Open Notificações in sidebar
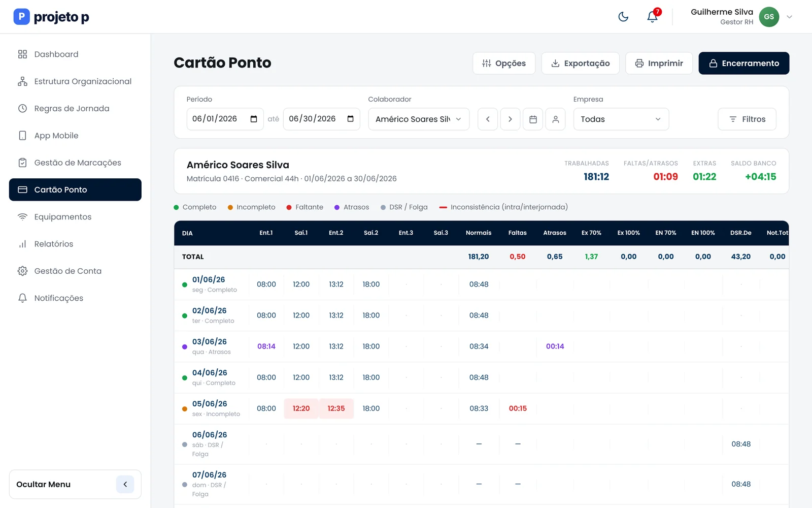812x508 pixels. click(75, 298)
